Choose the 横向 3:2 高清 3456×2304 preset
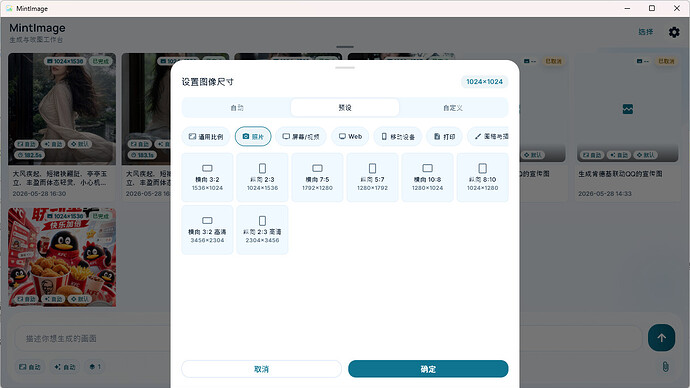The height and width of the screenshot is (388, 690). [207, 230]
